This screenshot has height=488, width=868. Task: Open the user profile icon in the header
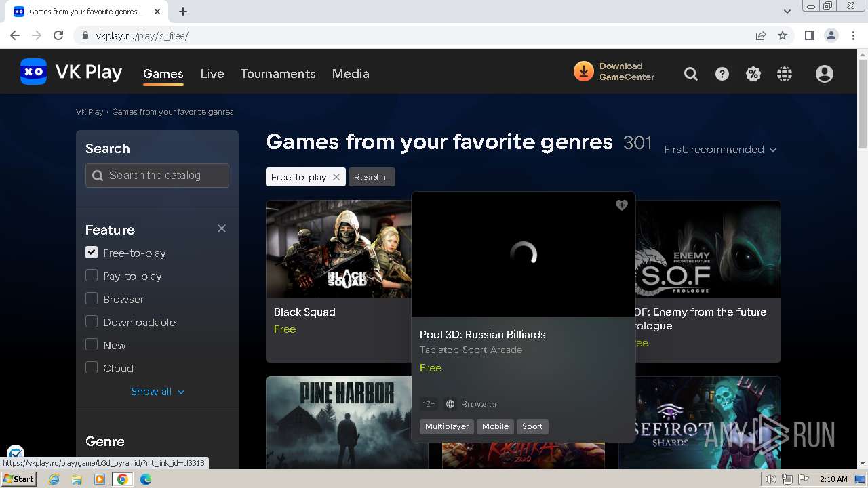[x=825, y=74]
